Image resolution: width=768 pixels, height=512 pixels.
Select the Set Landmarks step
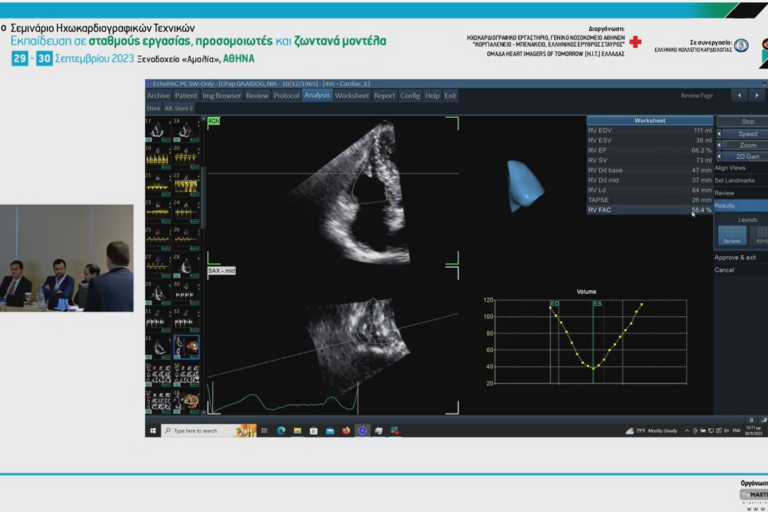click(x=733, y=180)
